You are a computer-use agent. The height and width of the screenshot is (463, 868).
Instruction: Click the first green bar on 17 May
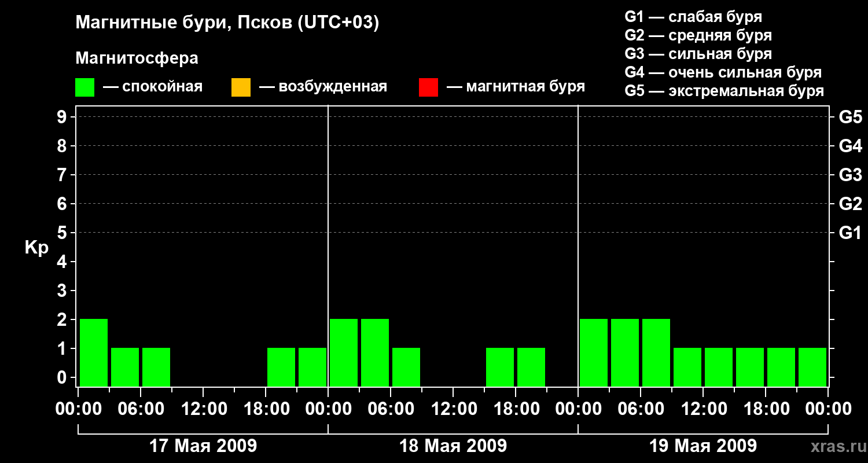(94, 352)
